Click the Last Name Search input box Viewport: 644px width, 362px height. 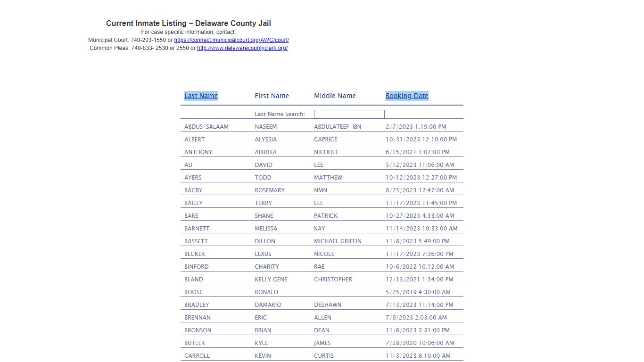click(x=349, y=114)
